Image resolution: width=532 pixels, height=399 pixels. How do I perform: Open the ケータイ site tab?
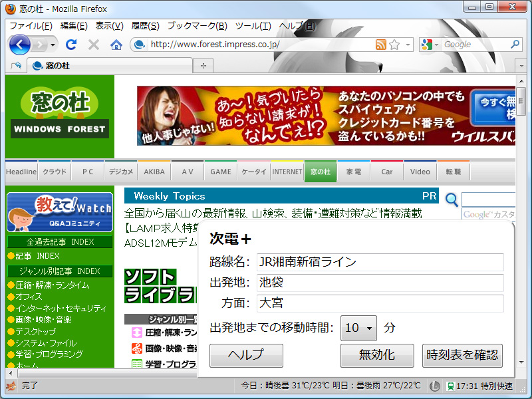(254, 172)
